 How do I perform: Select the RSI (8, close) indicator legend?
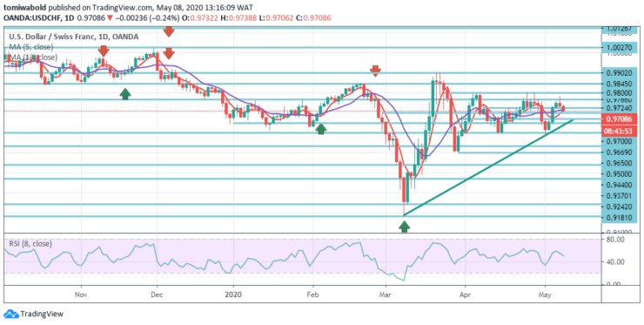pos(30,244)
